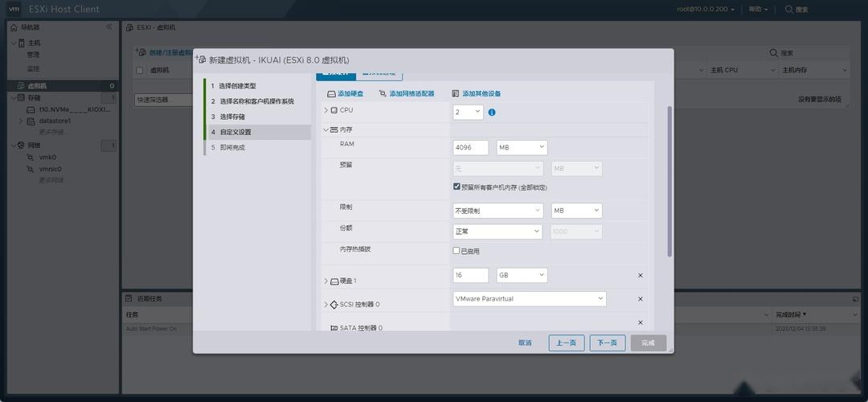Click the vm logo in the header
This screenshot has height=402, width=868.
[14, 9]
